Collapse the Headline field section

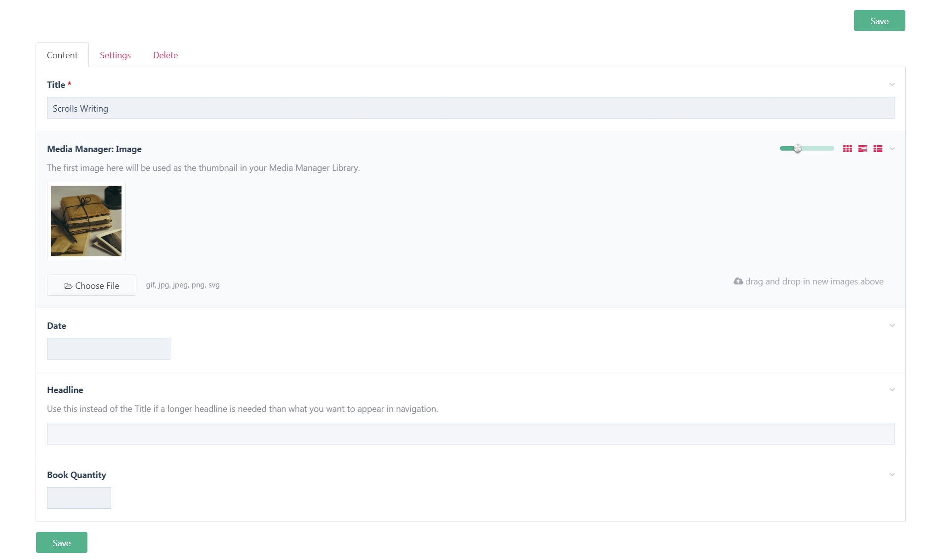point(892,390)
